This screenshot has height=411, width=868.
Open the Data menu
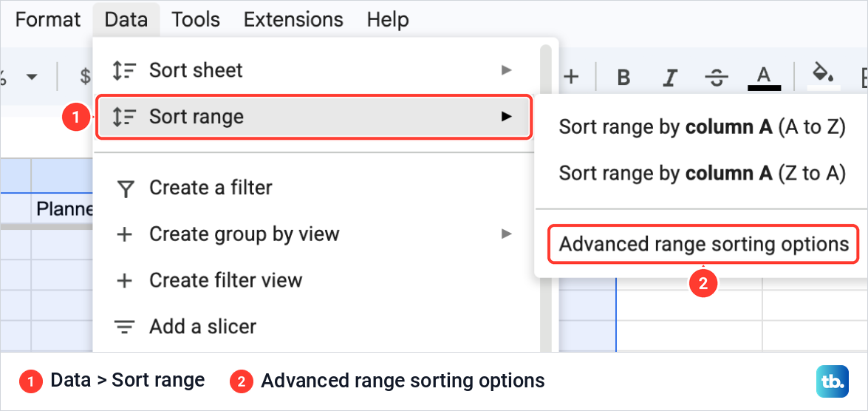[126, 20]
